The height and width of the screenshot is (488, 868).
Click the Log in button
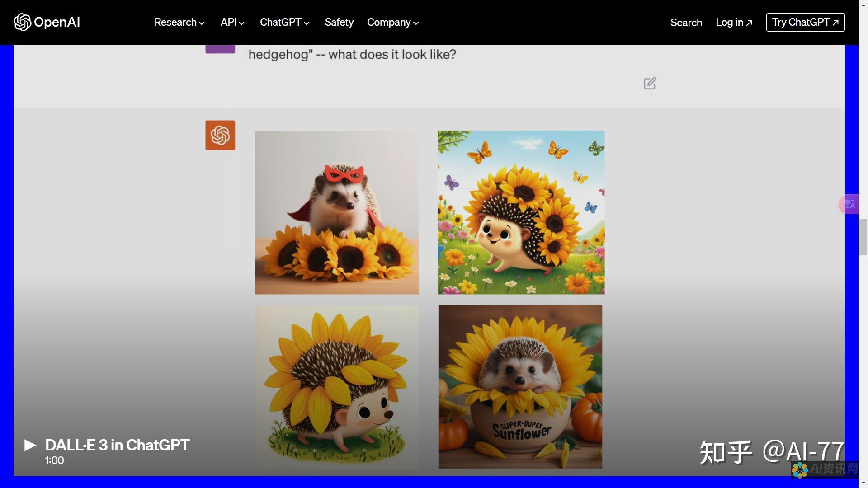pos(734,22)
